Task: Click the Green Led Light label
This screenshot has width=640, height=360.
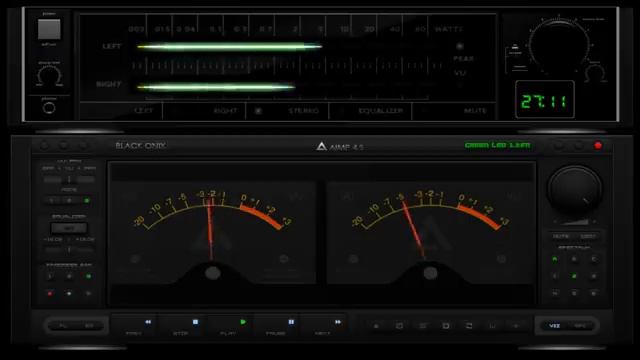Action: click(x=498, y=145)
